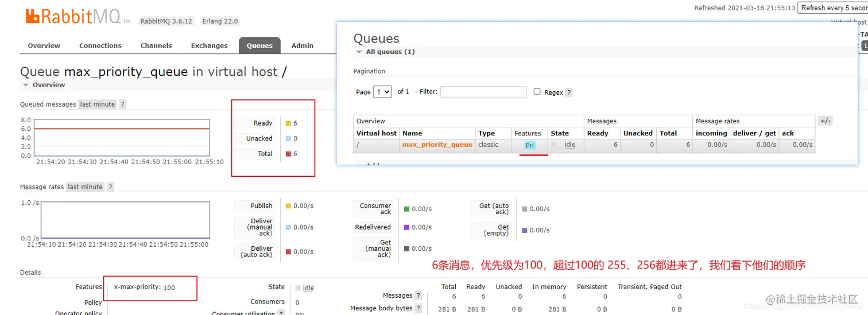Switch to the Overview tab
868x315 pixels.
click(44, 46)
